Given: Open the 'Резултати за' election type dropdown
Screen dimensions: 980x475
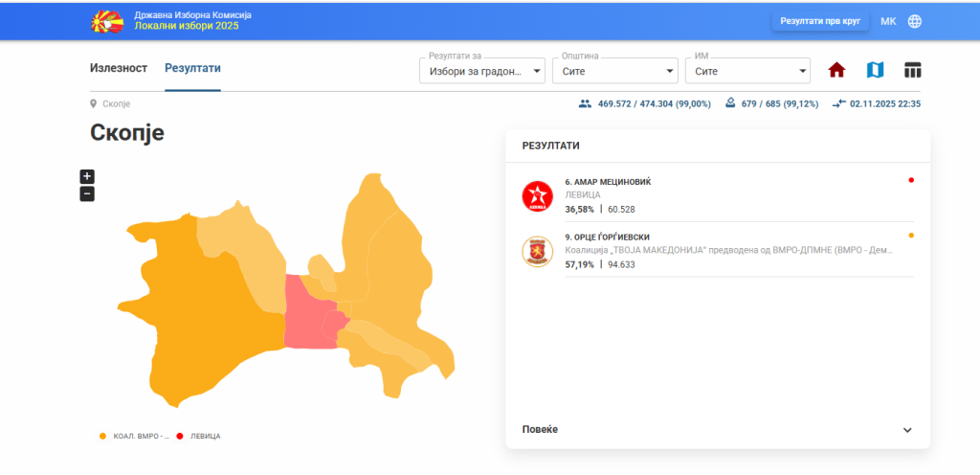Looking at the screenshot, I should [482, 71].
